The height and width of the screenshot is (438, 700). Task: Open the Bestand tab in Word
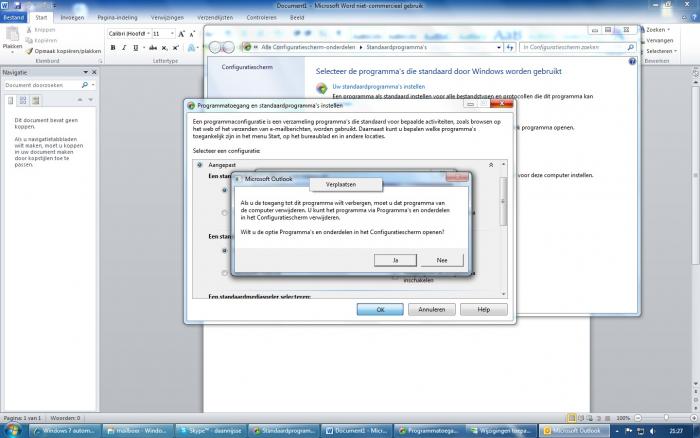pyautogui.click(x=14, y=18)
